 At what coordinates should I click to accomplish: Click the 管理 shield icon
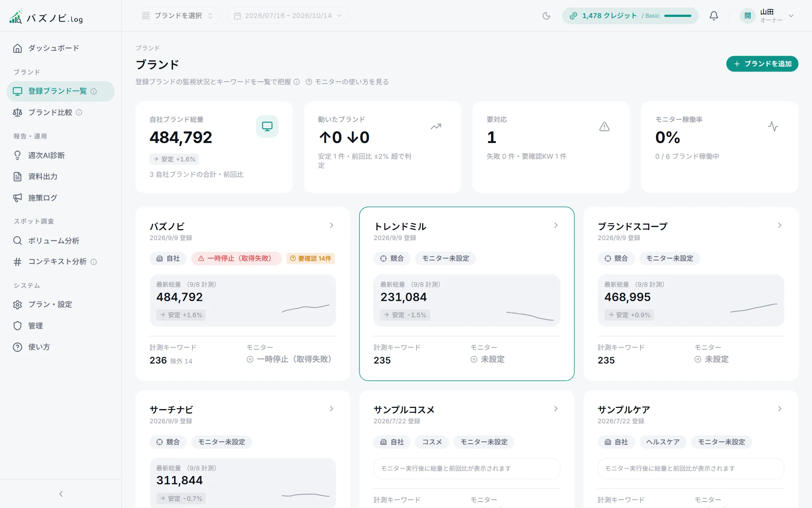pyautogui.click(x=17, y=326)
